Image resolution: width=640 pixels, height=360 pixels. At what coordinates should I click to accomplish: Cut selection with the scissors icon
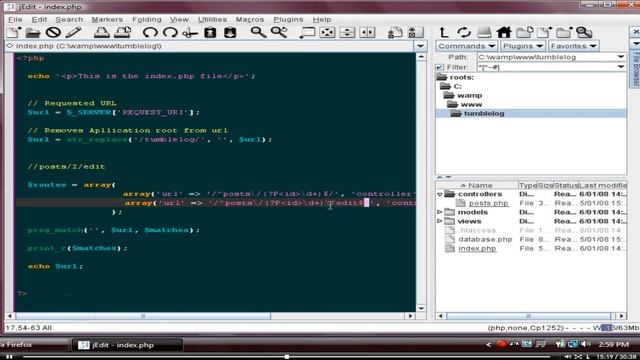[x=190, y=32]
